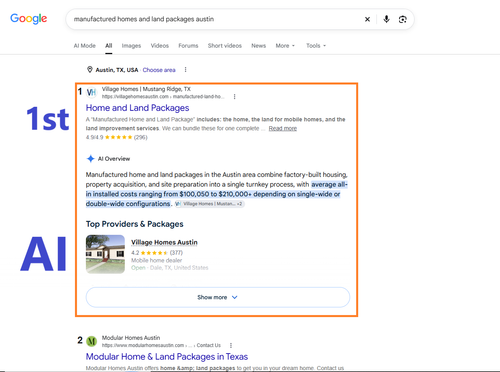The height and width of the screenshot is (372, 500).
Task: Open three-dot menu for Modular Homes result
Action: coord(231,345)
